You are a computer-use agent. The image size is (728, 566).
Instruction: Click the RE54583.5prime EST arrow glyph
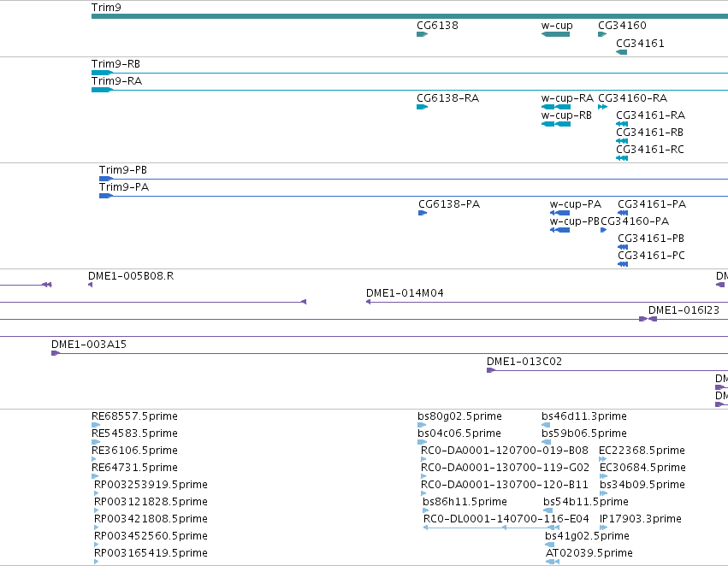96,442
